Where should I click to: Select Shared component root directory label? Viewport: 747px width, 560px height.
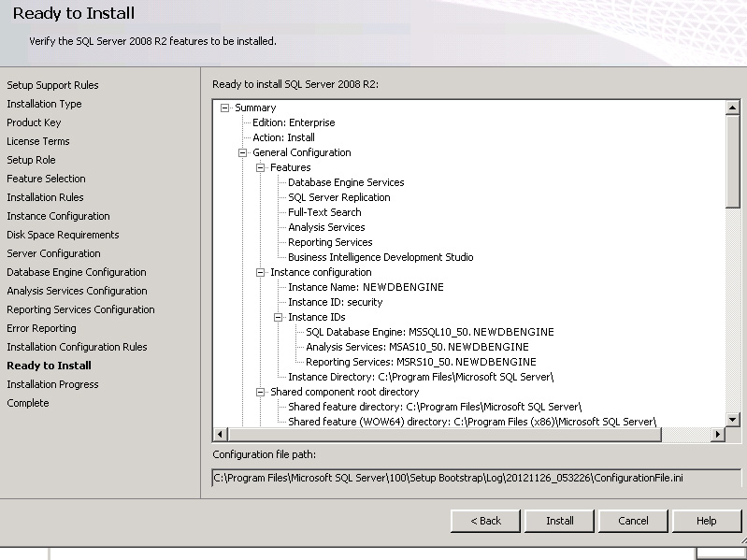click(x=344, y=392)
